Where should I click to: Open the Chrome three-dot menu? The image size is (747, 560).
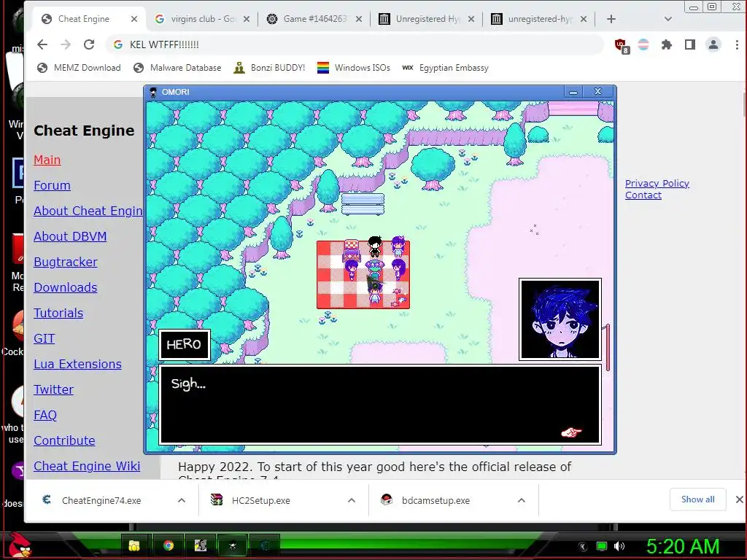click(737, 44)
